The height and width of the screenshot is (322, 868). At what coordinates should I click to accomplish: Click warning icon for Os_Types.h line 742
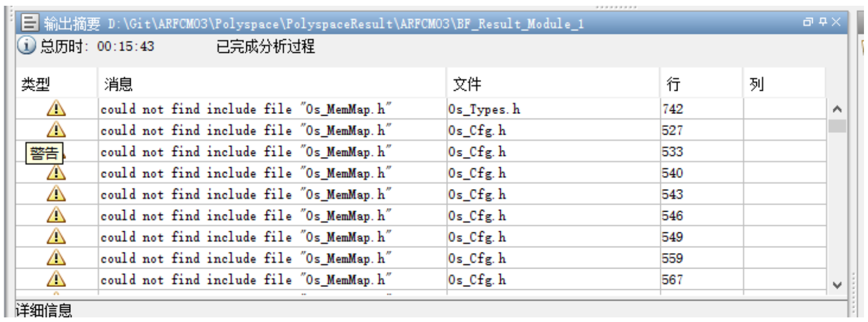pyautogui.click(x=56, y=109)
